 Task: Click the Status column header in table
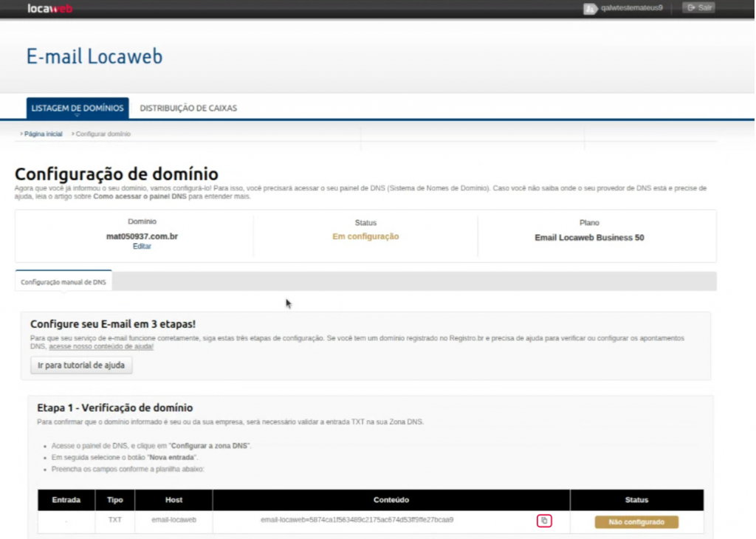[x=636, y=500]
